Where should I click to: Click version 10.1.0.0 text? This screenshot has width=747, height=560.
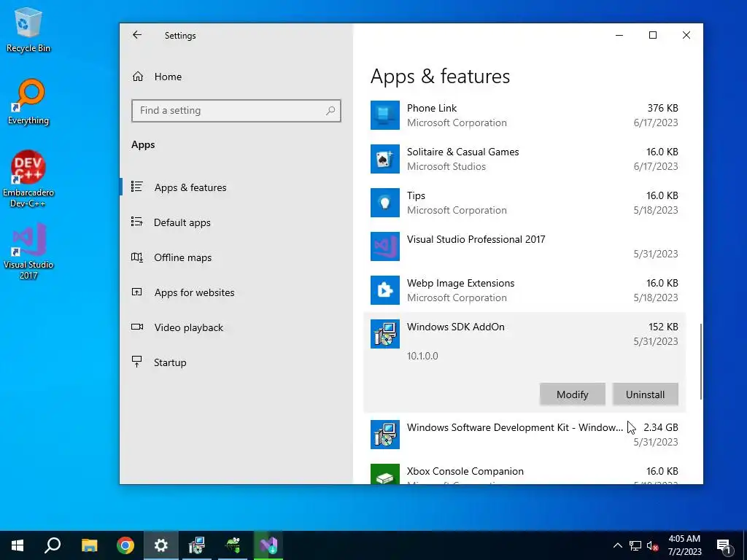(x=422, y=356)
